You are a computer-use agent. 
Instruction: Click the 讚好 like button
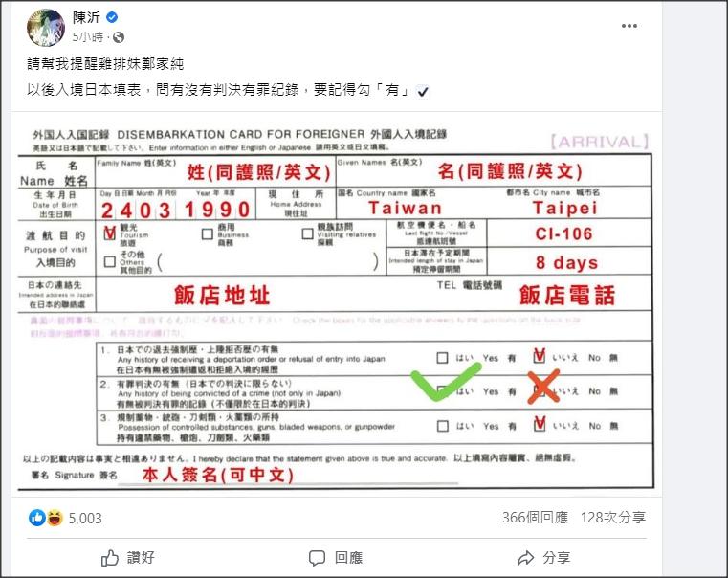pos(127,558)
